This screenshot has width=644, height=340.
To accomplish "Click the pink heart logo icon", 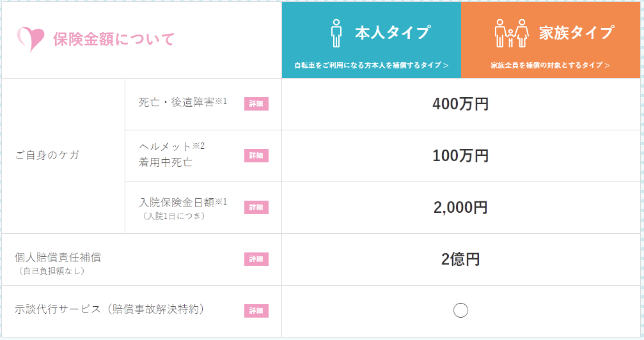I will (x=31, y=39).
